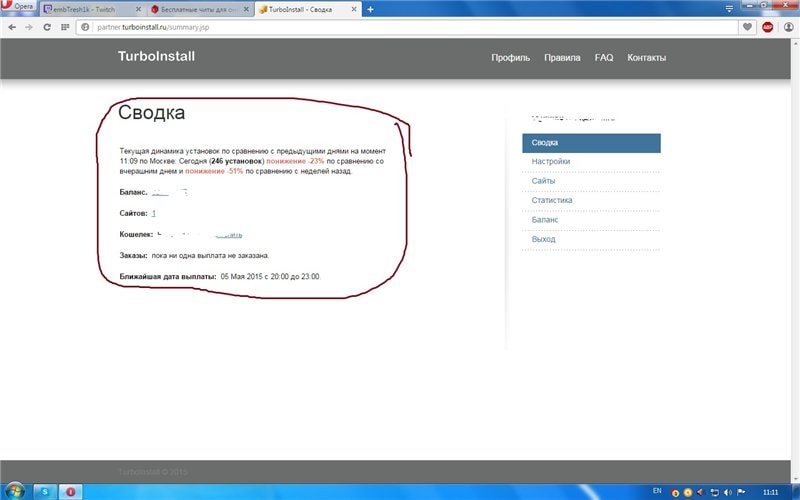The width and height of the screenshot is (800, 500).
Task: Open the Профиль header link
Action: tap(511, 58)
